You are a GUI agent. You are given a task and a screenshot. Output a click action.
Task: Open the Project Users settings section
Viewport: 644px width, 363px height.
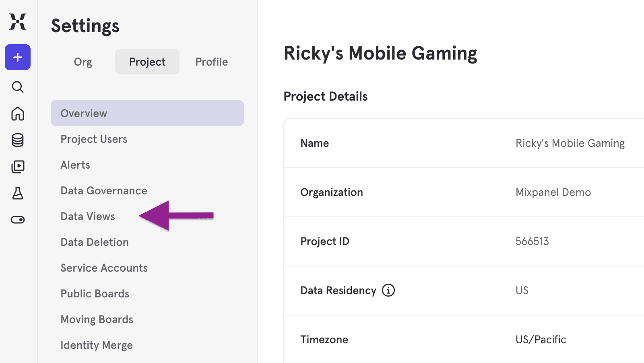coord(94,139)
